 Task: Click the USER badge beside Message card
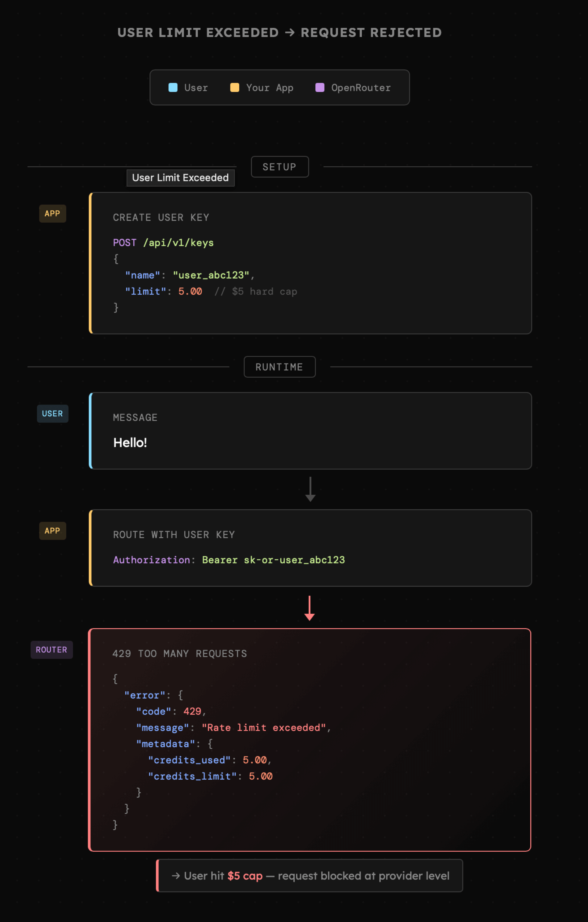pyautogui.click(x=52, y=414)
